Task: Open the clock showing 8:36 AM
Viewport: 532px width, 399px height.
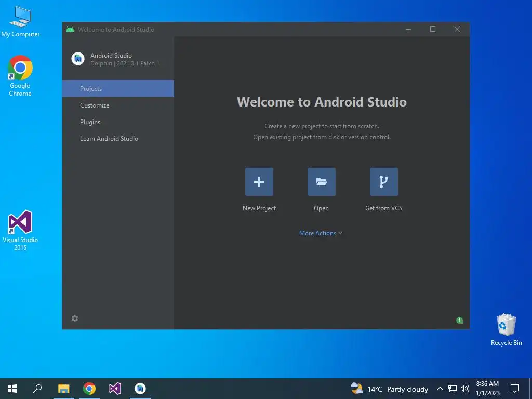Action: tap(487, 389)
